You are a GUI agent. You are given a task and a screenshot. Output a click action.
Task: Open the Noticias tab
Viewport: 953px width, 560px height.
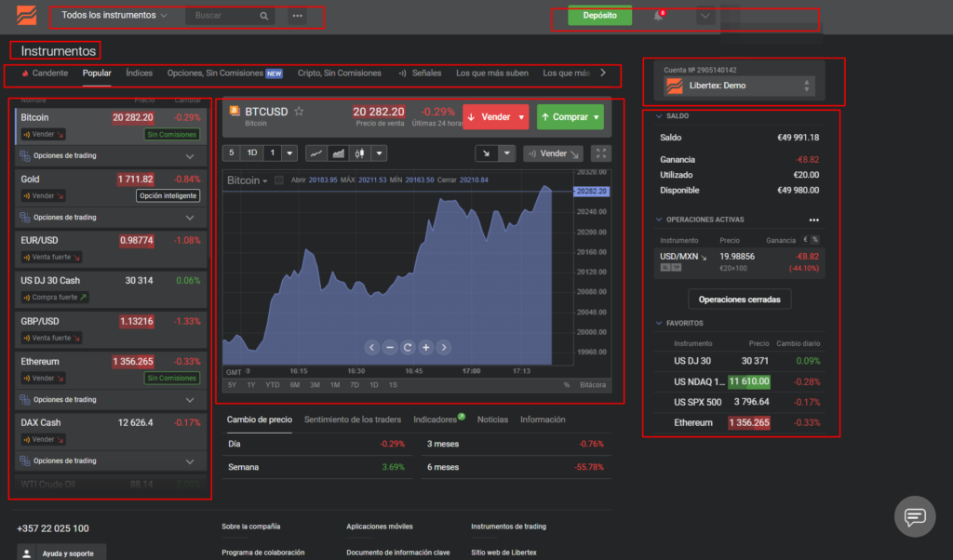(x=493, y=420)
